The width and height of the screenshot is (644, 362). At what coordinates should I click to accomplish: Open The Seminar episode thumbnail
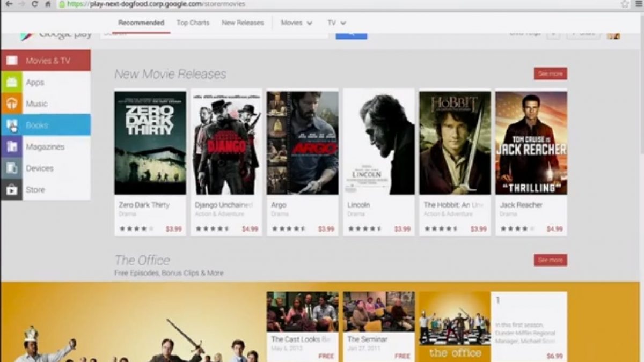pos(379,312)
